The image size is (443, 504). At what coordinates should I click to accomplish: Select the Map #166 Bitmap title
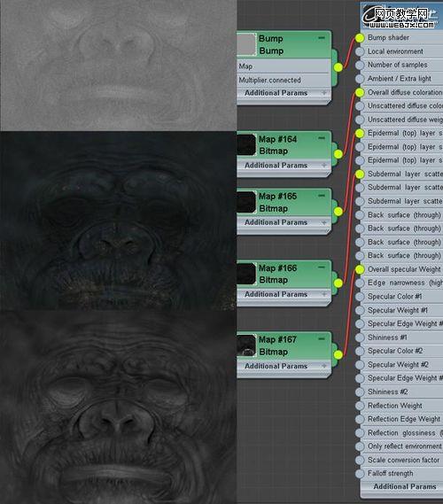click(277, 274)
